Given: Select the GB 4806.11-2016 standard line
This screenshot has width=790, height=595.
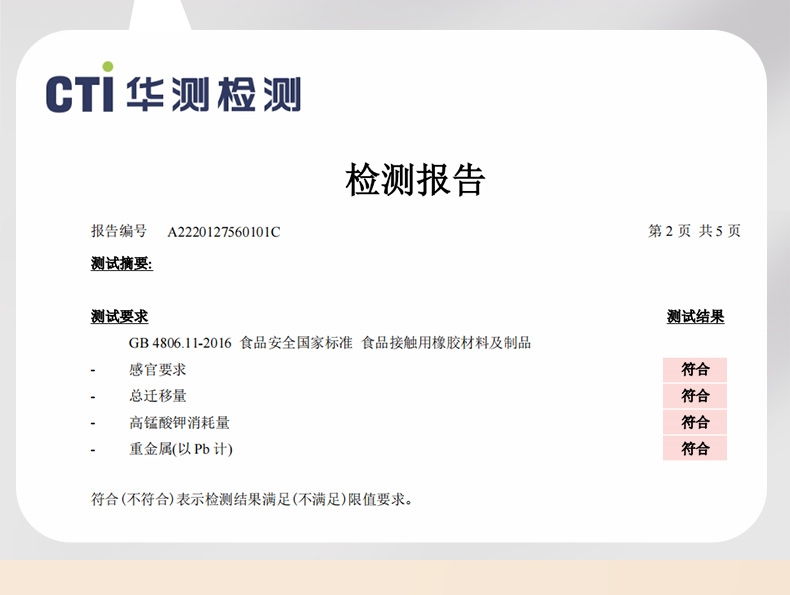Looking at the screenshot, I should (x=329, y=343).
